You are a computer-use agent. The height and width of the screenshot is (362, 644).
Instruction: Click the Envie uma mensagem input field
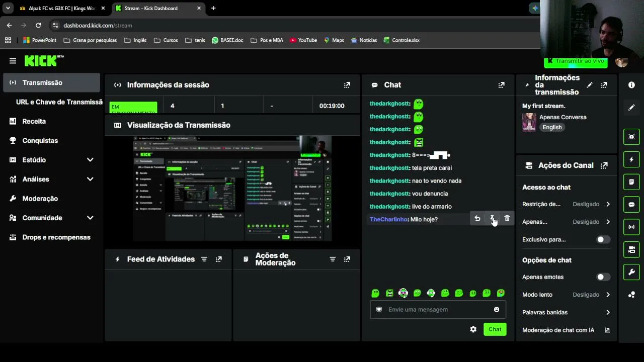(x=438, y=310)
